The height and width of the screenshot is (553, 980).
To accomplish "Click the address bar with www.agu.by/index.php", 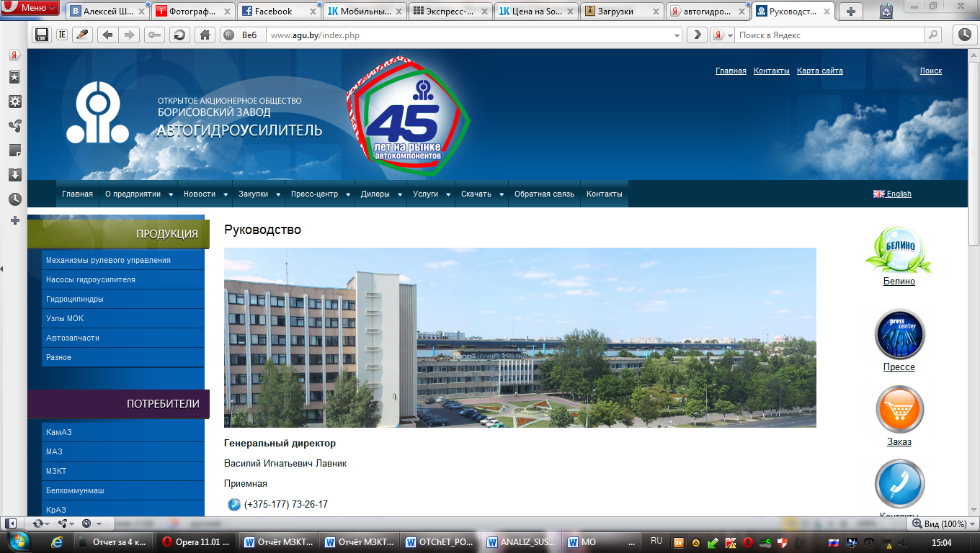I will tap(468, 35).
